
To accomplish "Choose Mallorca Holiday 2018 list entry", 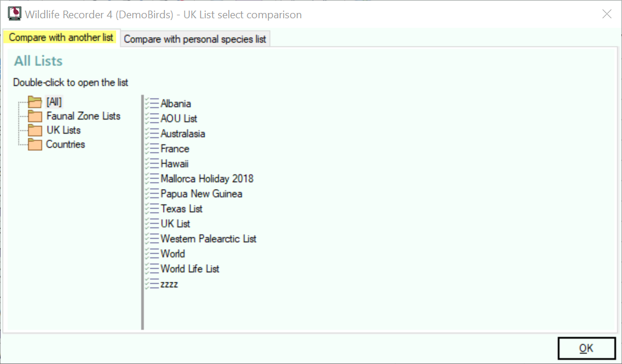I will tap(207, 178).
